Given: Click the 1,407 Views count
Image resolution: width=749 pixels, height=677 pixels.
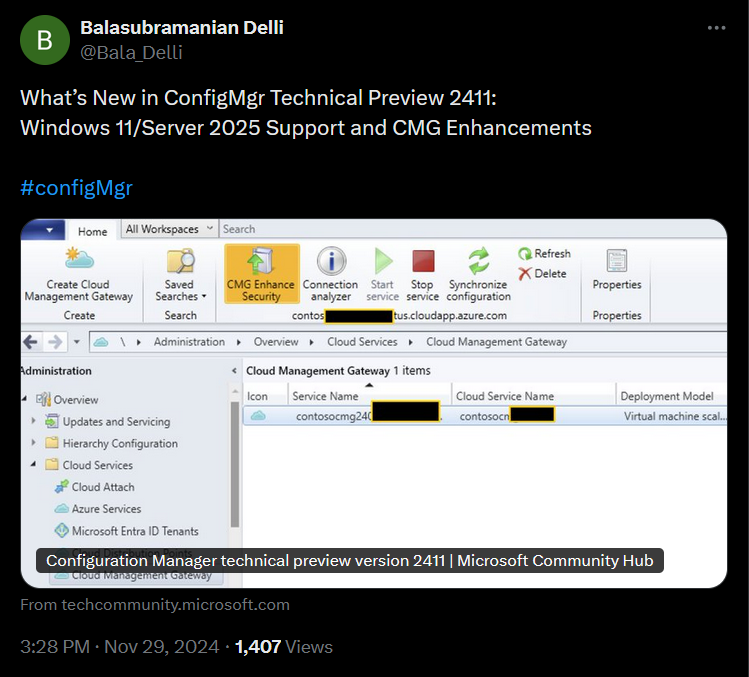Looking at the screenshot, I should coord(284,647).
